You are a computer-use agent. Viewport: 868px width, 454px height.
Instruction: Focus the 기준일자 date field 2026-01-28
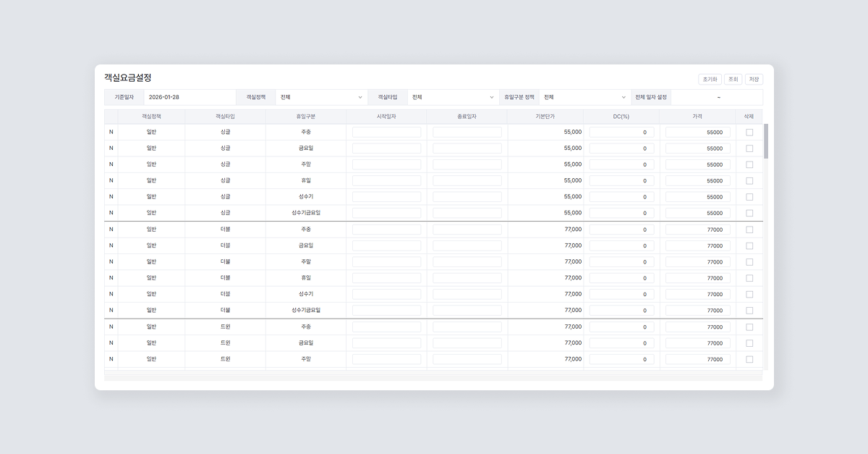[x=190, y=97]
